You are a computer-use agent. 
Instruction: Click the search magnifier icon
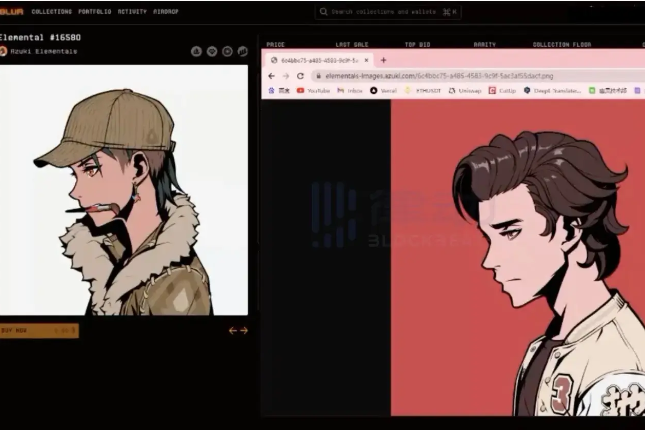(x=324, y=12)
